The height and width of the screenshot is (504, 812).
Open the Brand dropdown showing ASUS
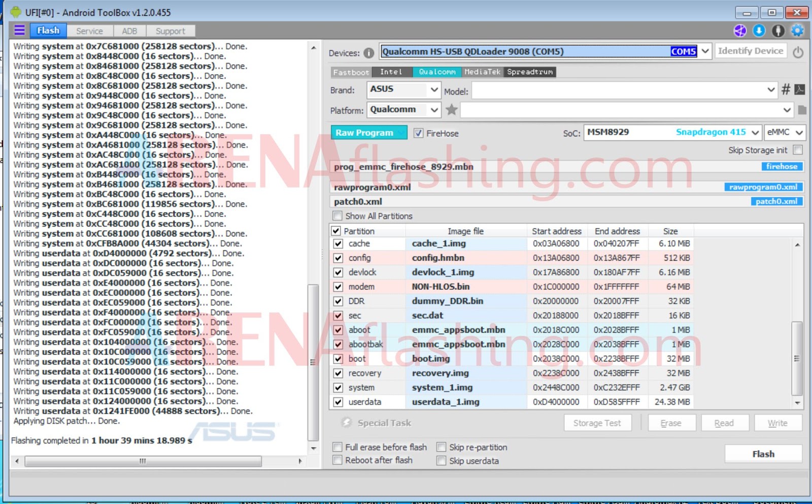[x=403, y=90]
